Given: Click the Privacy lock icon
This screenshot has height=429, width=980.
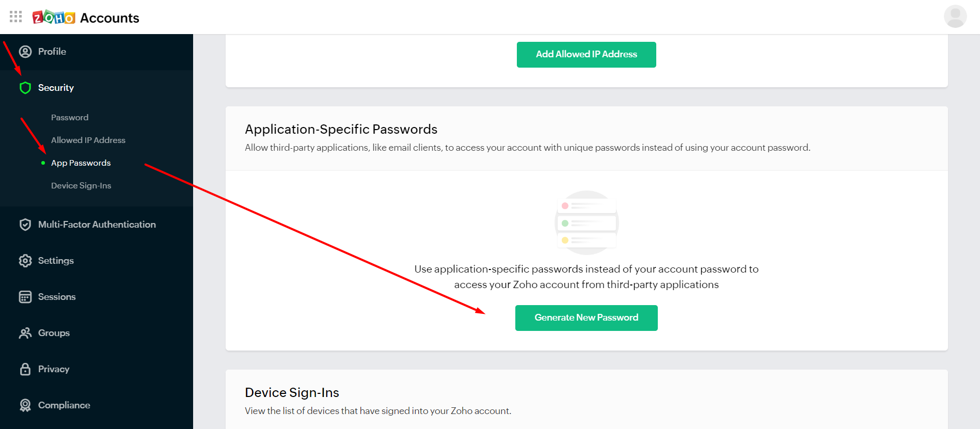Looking at the screenshot, I should pos(25,369).
